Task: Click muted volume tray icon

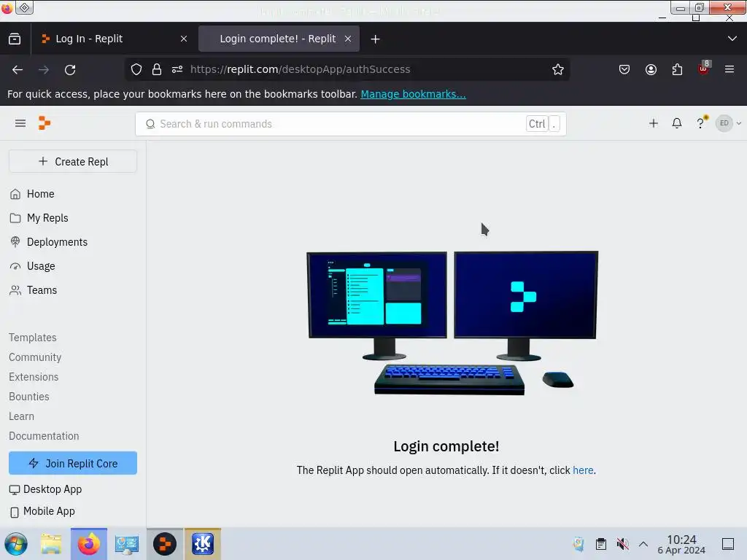Action: pyautogui.click(x=622, y=544)
